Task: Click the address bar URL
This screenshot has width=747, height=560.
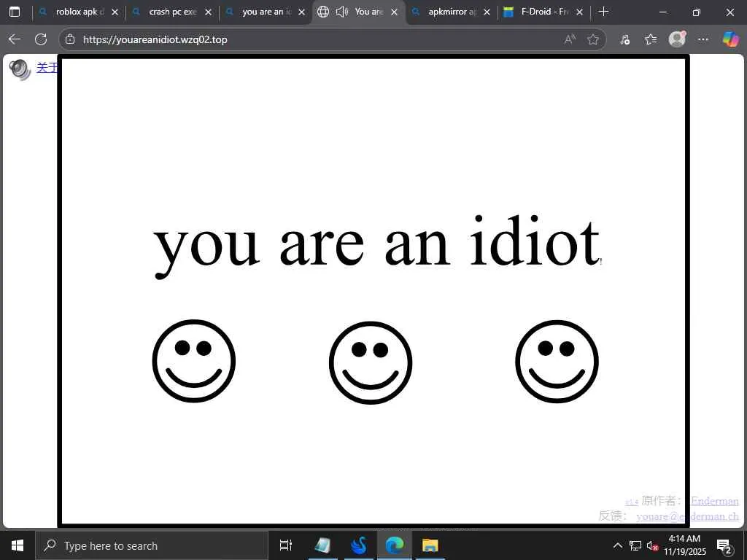Action: pyautogui.click(x=155, y=39)
